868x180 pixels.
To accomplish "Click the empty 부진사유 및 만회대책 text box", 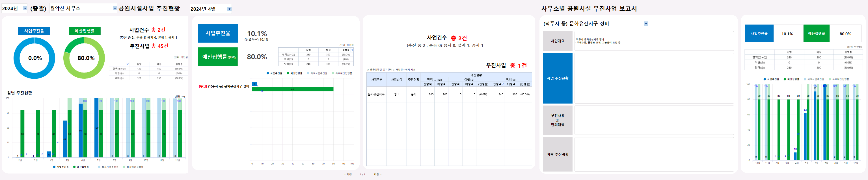I will [x=654, y=120].
